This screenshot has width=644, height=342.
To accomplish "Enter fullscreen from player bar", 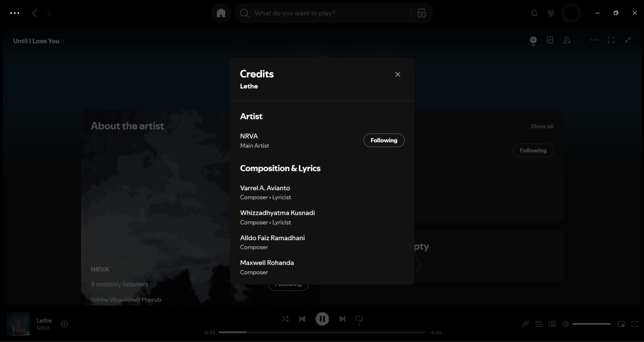I will tap(635, 324).
